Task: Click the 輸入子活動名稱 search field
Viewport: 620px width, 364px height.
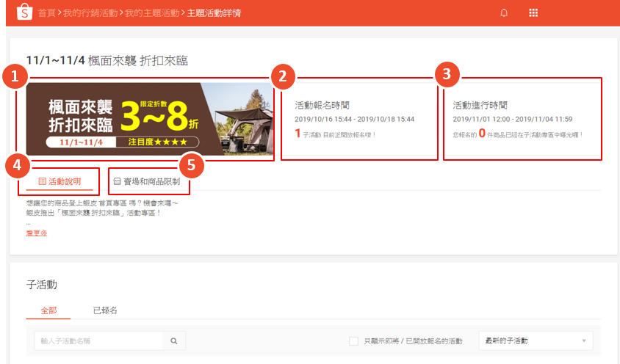Action: point(99,341)
